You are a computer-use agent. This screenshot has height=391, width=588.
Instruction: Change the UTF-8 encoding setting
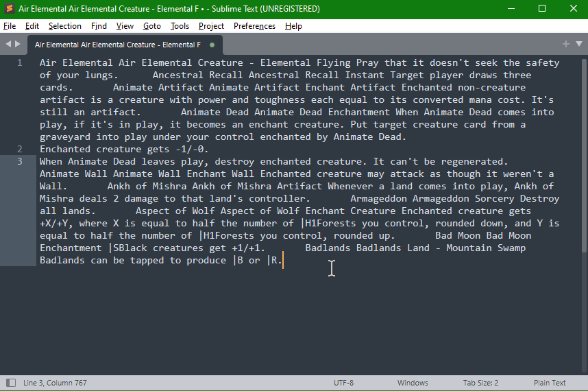[343, 383]
